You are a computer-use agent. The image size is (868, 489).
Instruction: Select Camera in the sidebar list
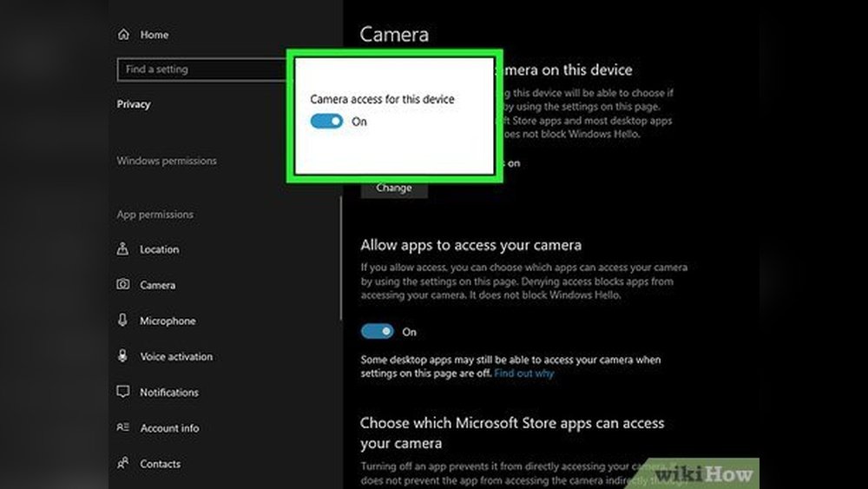(x=158, y=285)
